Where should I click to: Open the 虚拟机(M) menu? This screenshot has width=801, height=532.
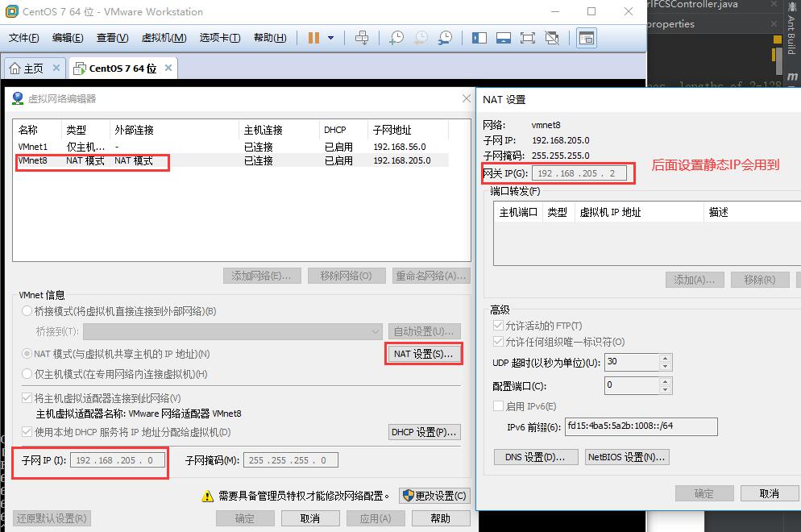[164, 38]
